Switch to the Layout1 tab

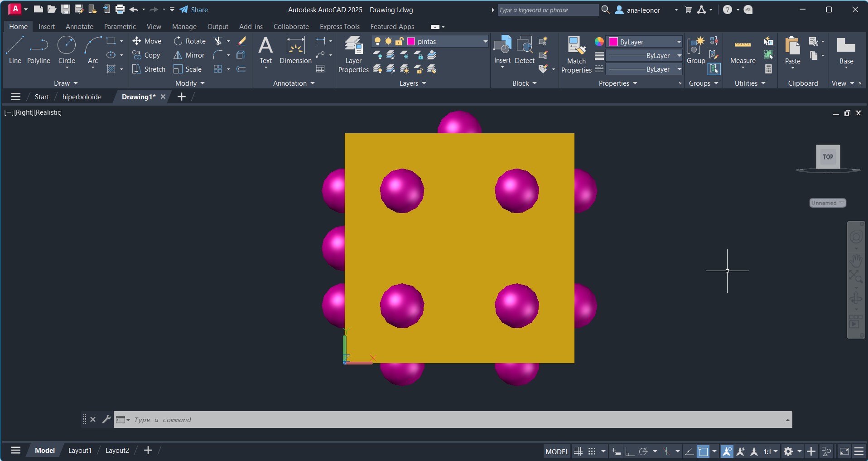click(80, 451)
